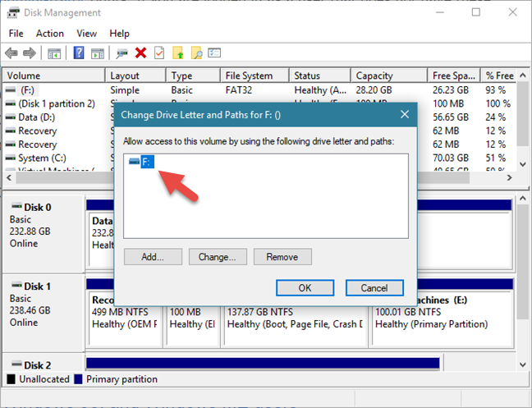Click the Disk 1 drive icon
Viewport: 532px width, 408px height.
(x=16, y=285)
